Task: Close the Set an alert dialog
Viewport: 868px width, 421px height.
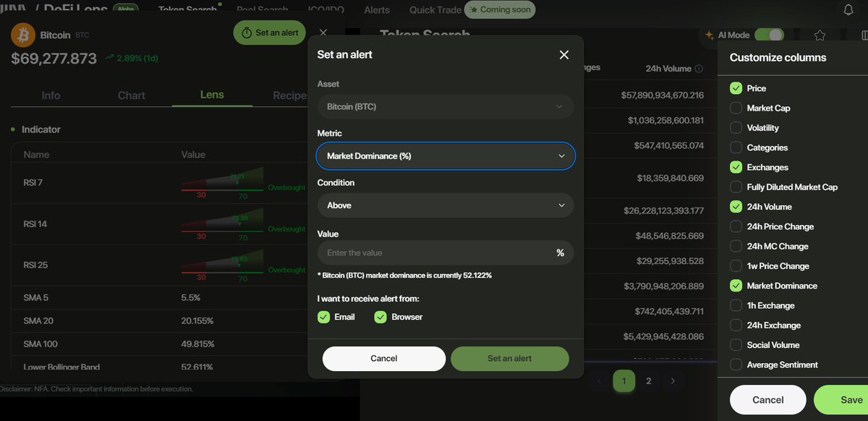Action: (564, 55)
